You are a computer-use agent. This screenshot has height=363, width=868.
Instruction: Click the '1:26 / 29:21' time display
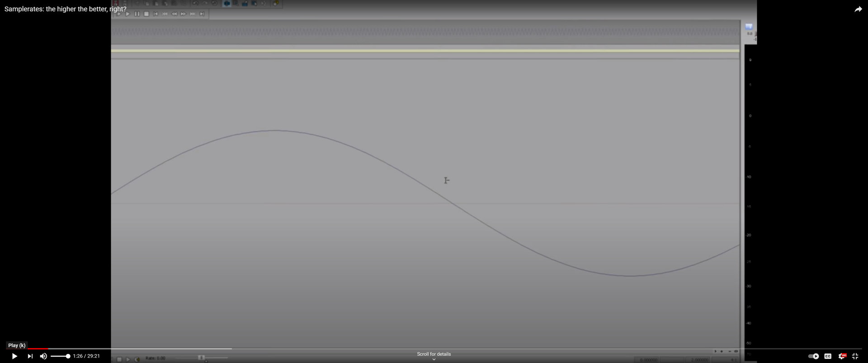86,356
